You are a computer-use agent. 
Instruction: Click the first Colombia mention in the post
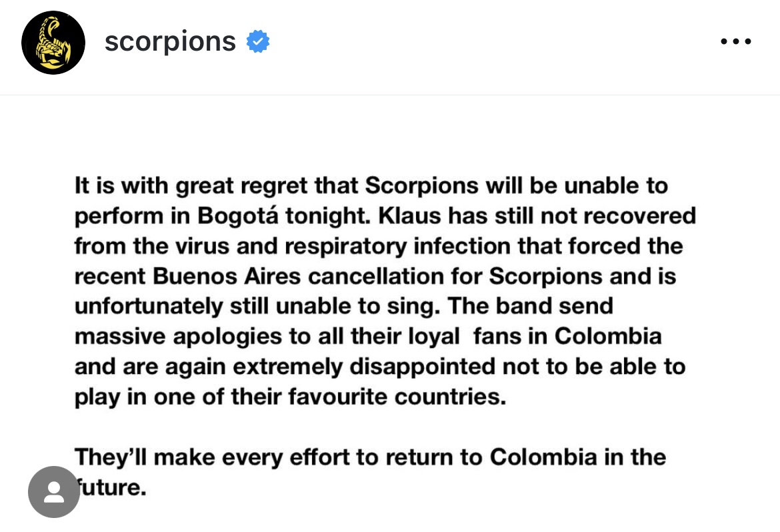click(608, 336)
